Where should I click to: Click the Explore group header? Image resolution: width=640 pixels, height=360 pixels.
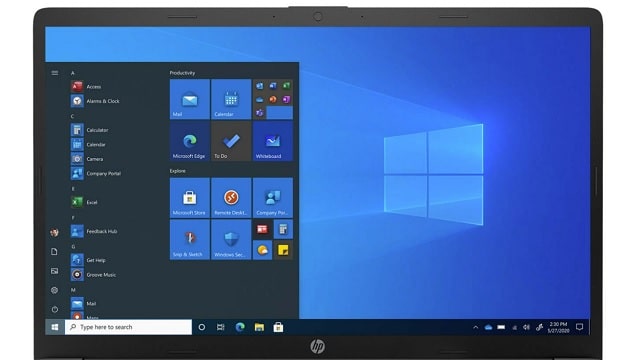(x=178, y=171)
